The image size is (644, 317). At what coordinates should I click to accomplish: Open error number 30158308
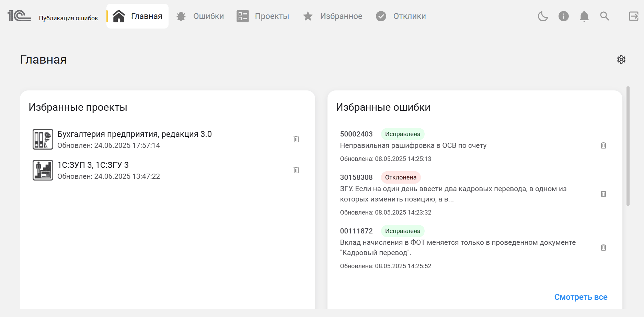point(356,177)
